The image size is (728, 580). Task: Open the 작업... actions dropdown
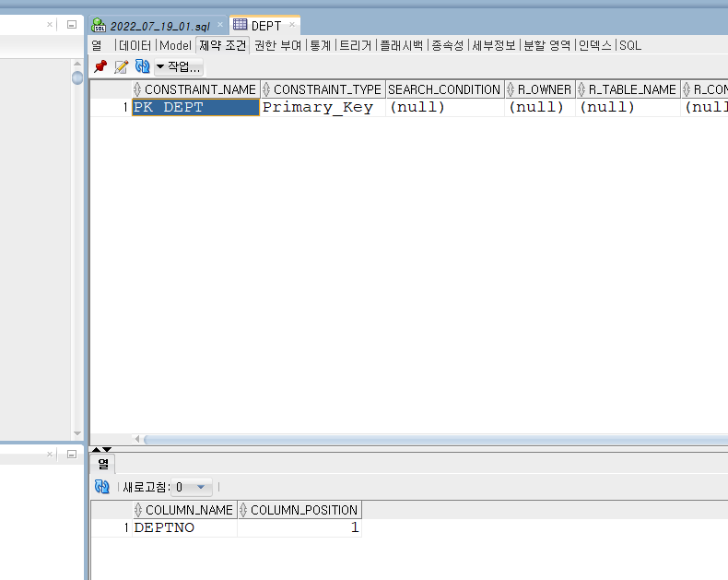pos(179,67)
